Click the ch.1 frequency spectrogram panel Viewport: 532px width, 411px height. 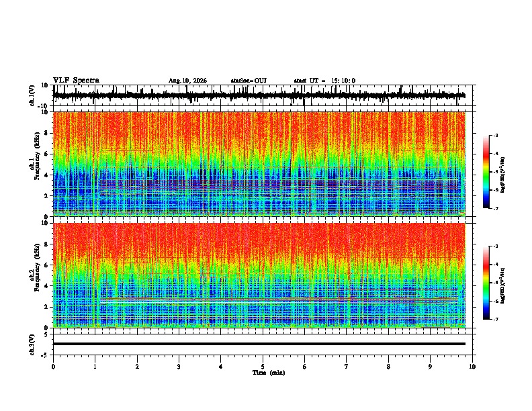[259, 164]
